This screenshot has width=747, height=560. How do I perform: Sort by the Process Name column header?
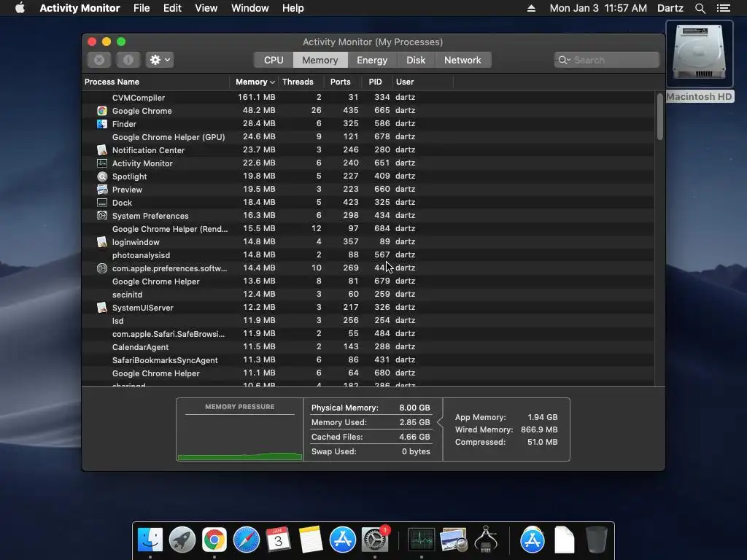pyautogui.click(x=156, y=82)
